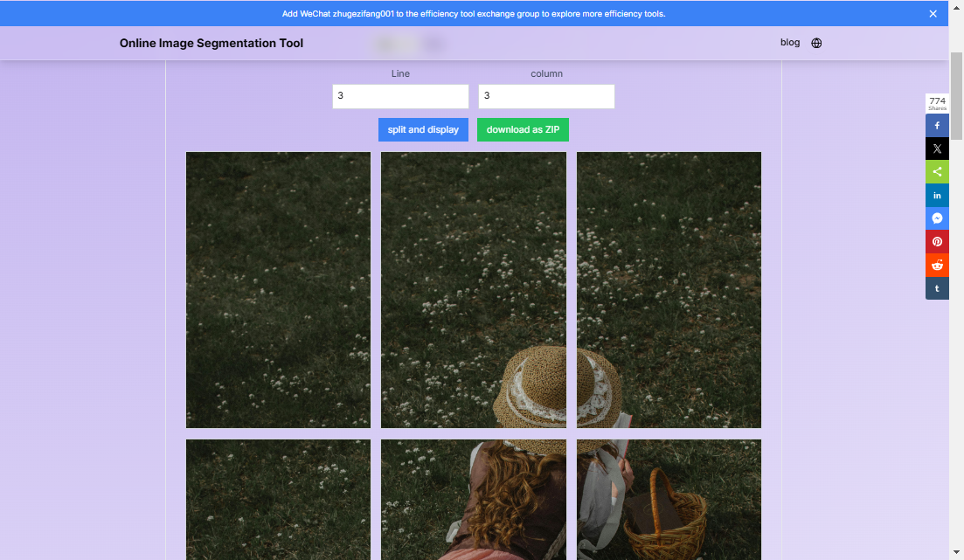Share via Messenger sidebar icon
Viewport: 964px width, 560px height.
937,218
